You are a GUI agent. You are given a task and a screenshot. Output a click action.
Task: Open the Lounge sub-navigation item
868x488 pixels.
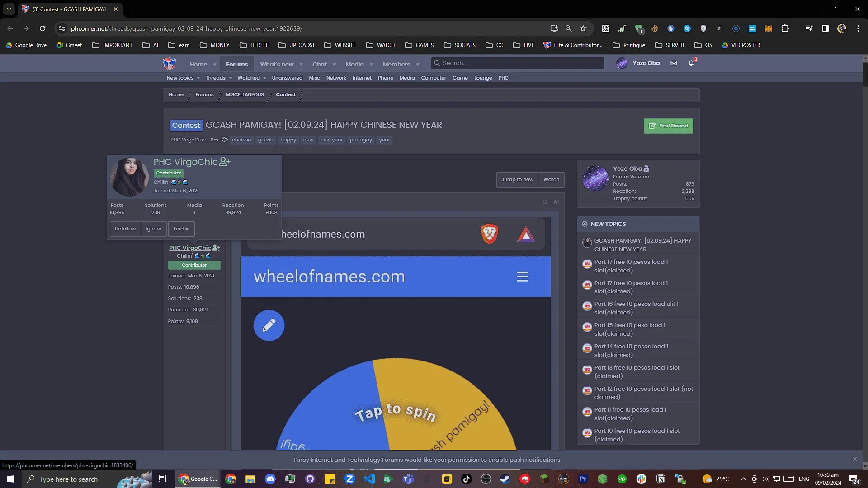click(483, 78)
